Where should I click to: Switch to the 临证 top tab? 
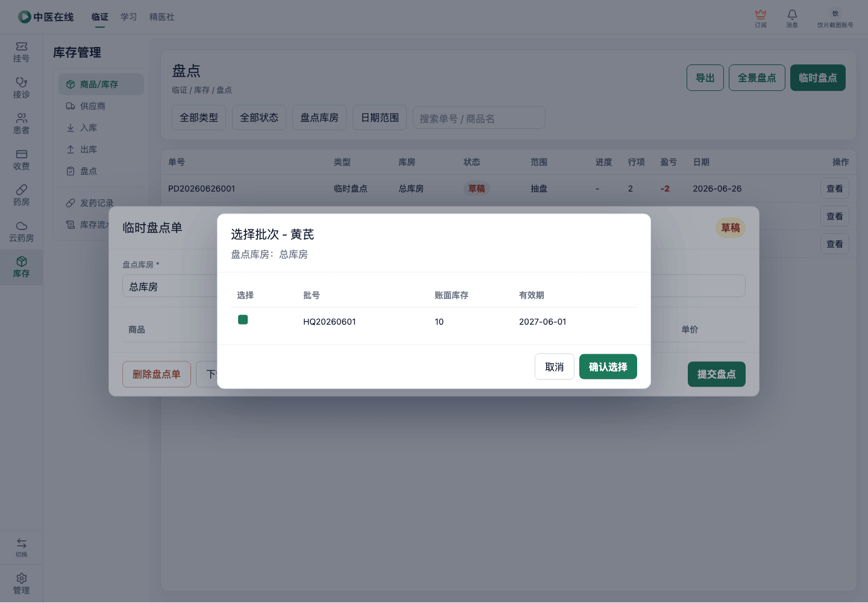coord(100,17)
